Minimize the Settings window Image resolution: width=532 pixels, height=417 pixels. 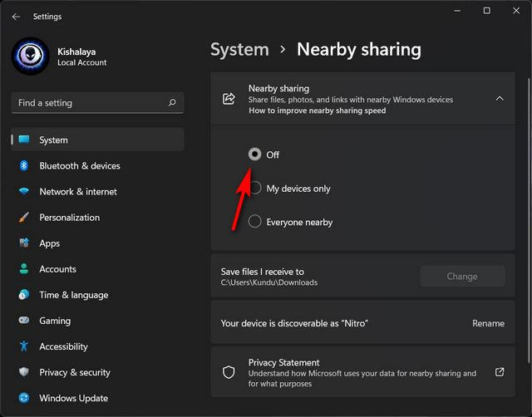click(x=458, y=11)
